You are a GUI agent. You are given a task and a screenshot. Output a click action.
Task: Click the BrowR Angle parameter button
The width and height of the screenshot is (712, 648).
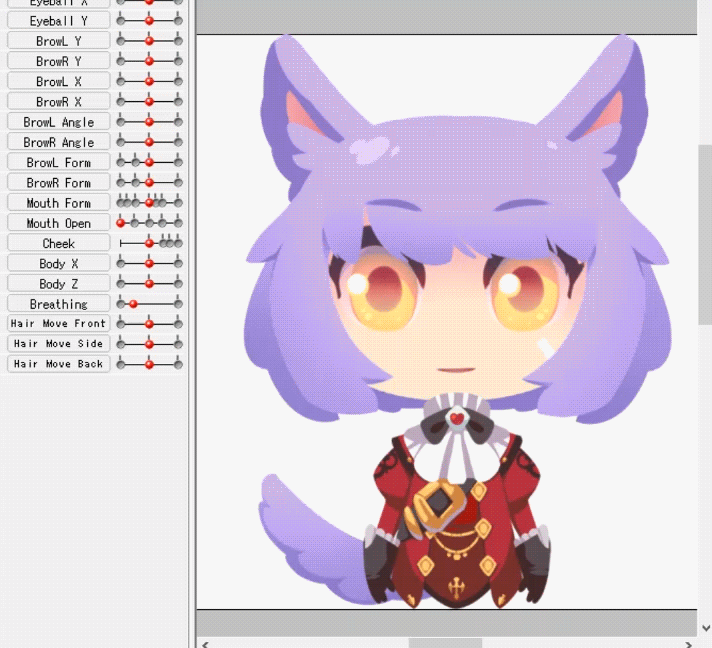coord(58,142)
